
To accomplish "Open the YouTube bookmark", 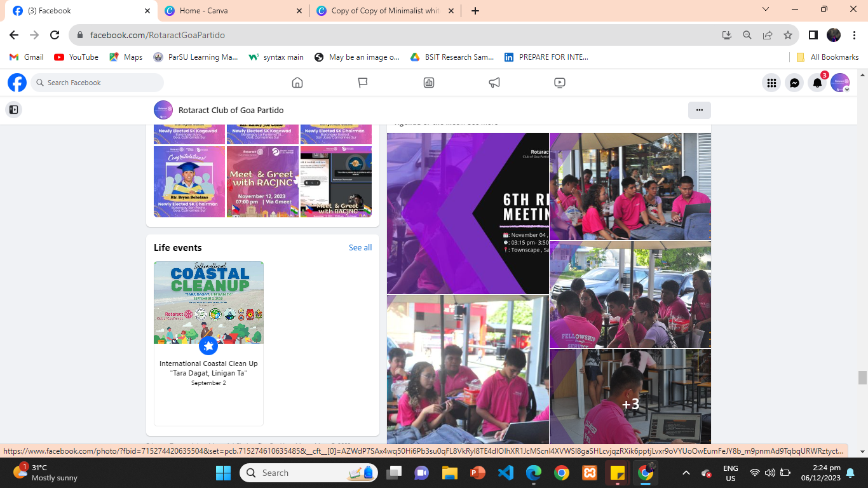I will tap(76, 57).
